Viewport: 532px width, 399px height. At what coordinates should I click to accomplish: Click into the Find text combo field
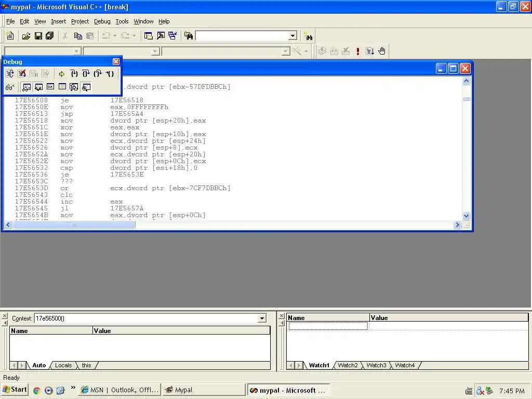tap(242, 36)
